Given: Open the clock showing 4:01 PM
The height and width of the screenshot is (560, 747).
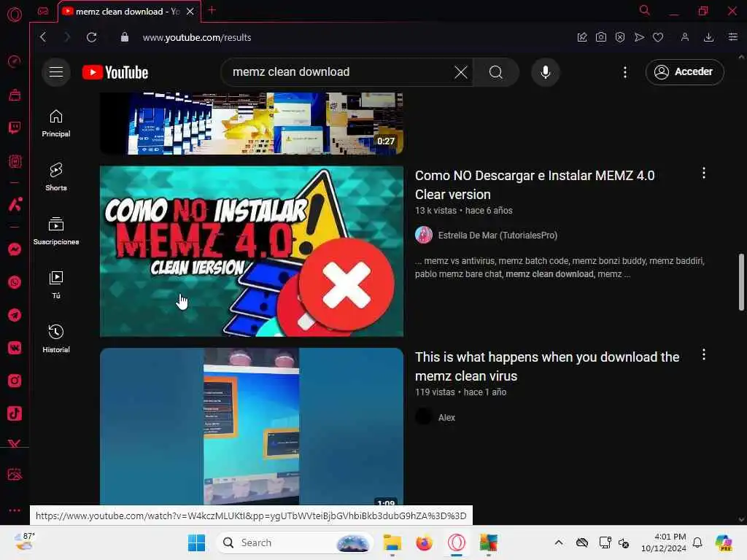Looking at the screenshot, I should [663, 542].
